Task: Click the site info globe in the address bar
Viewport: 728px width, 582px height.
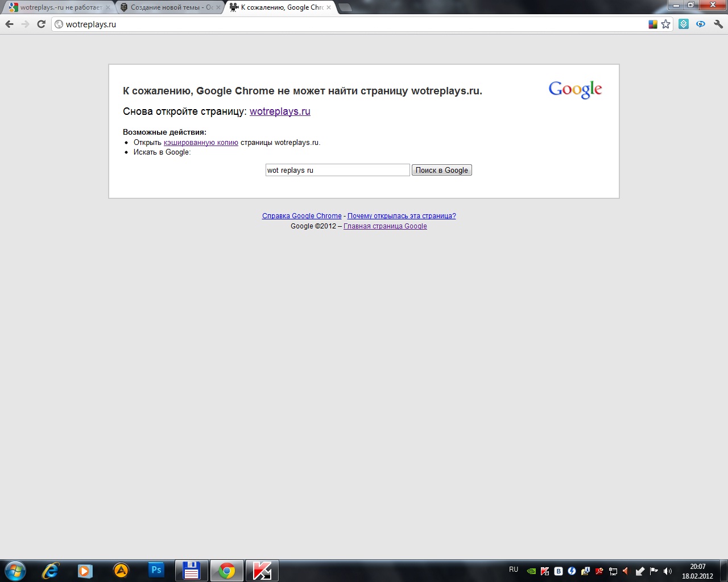Action: click(x=59, y=24)
